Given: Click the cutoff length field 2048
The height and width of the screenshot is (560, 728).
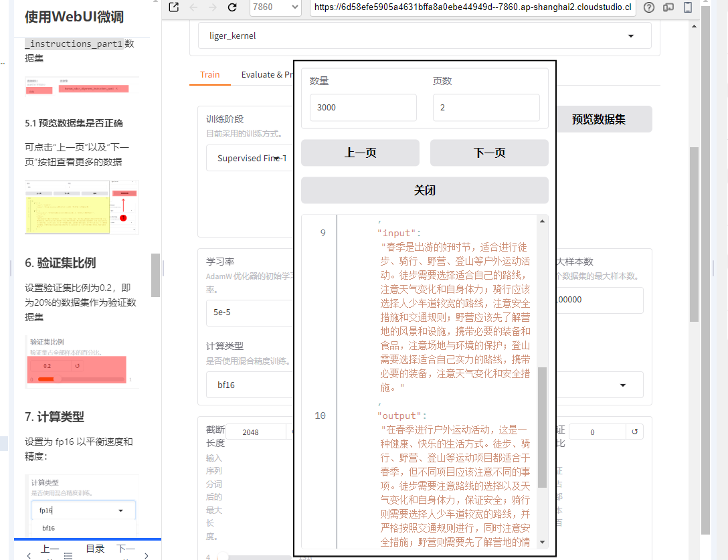Looking at the screenshot, I should tap(256, 432).
